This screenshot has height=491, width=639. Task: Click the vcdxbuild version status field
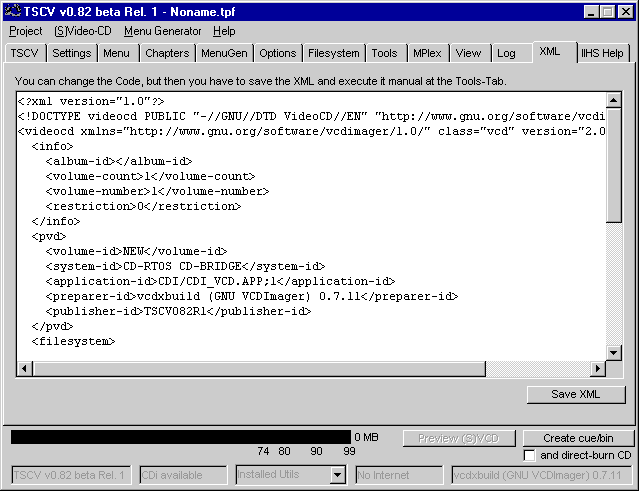point(541,475)
